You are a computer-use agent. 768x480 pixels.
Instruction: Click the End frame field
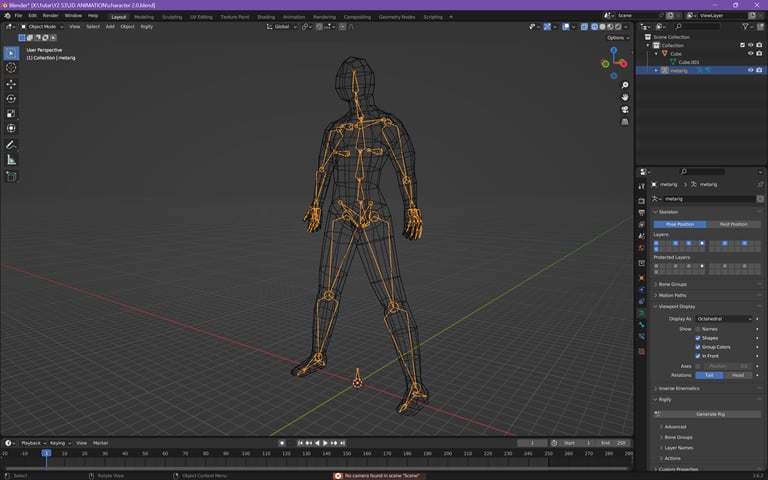click(612, 443)
